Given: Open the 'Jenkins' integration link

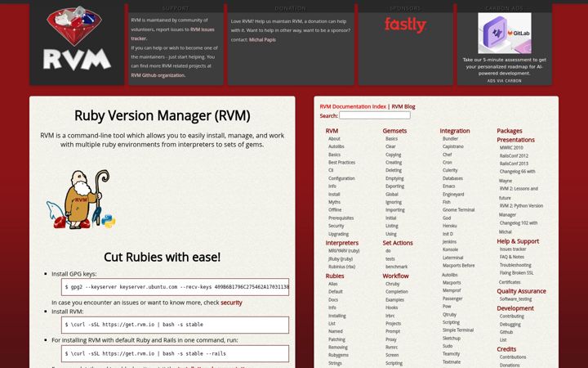Looking at the screenshot, I should (449, 242).
